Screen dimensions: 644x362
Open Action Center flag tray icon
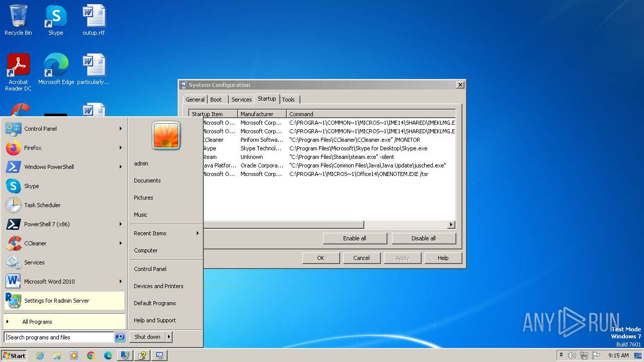pos(596,355)
